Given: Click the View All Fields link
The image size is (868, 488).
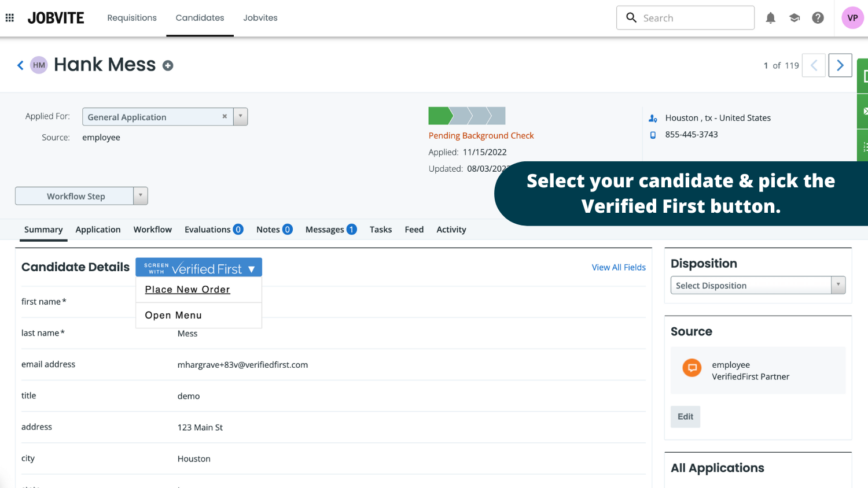Looking at the screenshot, I should (x=618, y=267).
